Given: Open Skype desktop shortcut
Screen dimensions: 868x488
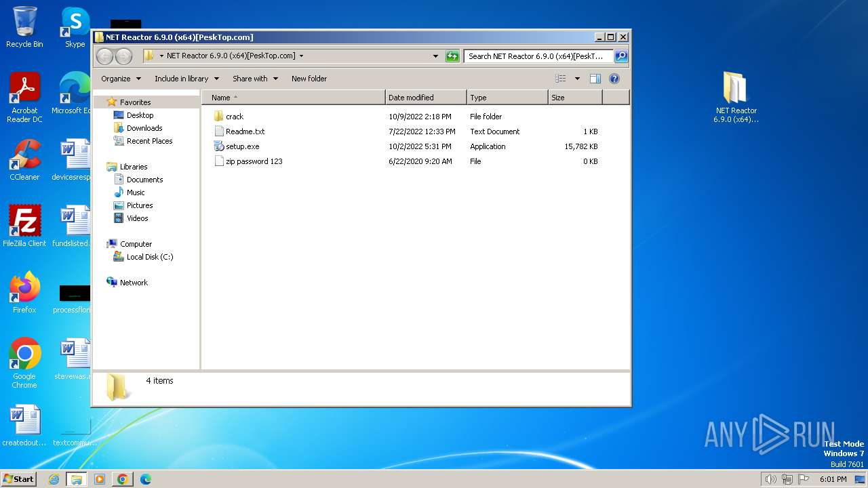Looking at the screenshot, I should click(75, 27).
